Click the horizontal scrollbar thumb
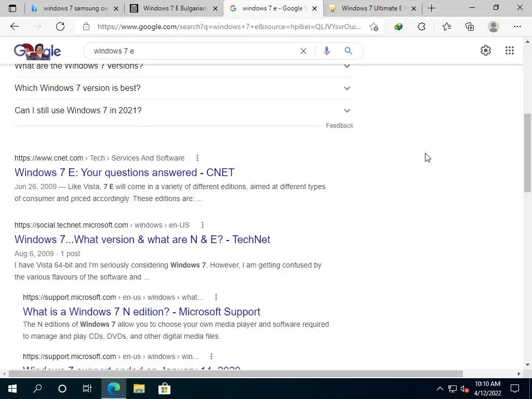This screenshot has width=532, height=399. pos(235,374)
